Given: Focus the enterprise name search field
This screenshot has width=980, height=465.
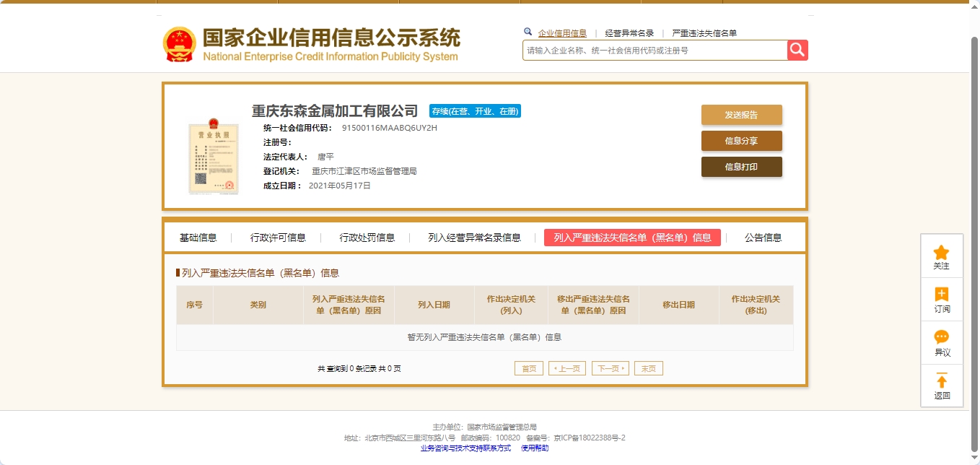Looking at the screenshot, I should (655, 50).
